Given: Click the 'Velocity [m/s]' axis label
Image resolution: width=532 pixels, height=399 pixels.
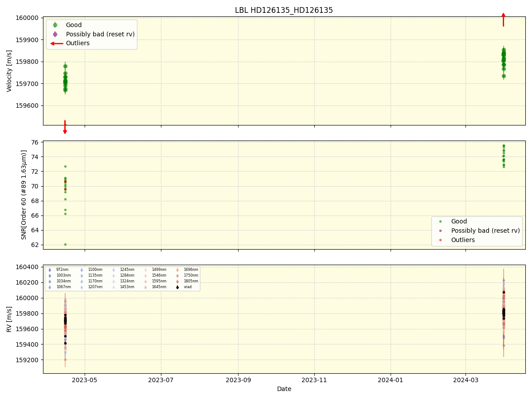Looking at the screenshot, I should click(x=9, y=71).
